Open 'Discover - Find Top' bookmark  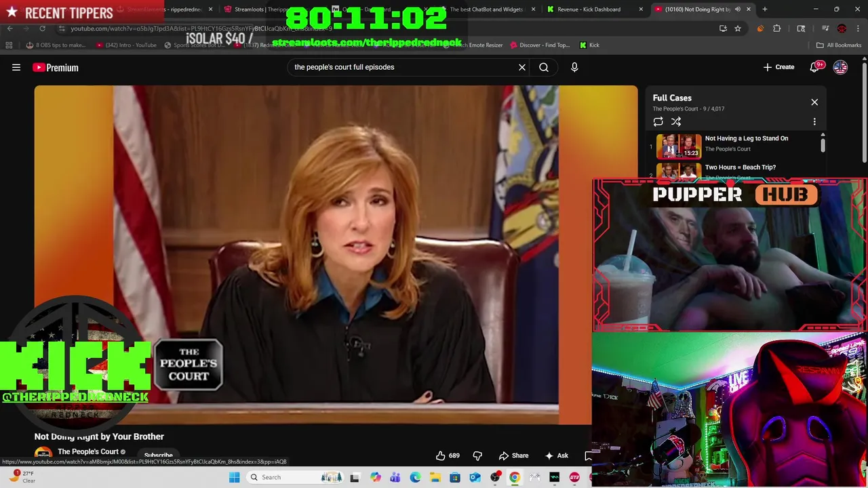[539, 45]
